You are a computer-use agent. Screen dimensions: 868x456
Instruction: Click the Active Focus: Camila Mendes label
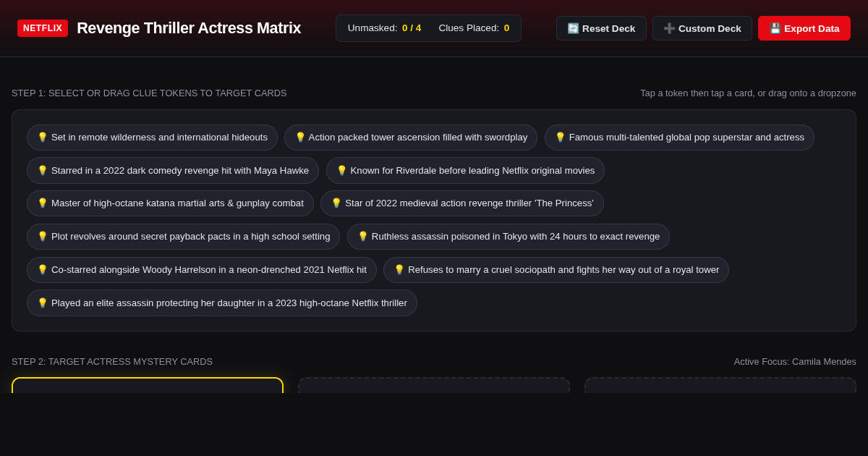point(795,362)
